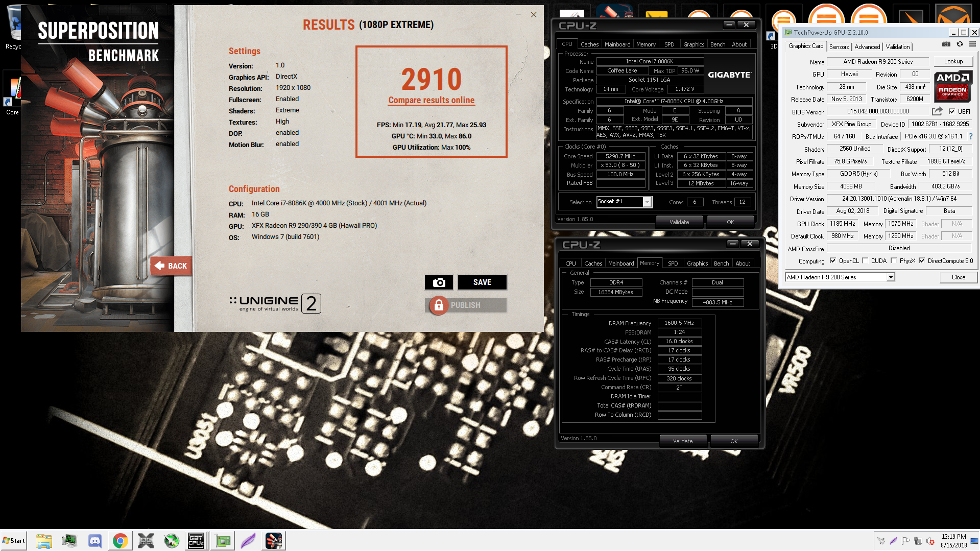The height and width of the screenshot is (551, 980).
Task: Click Compare results online link
Action: coord(432,100)
